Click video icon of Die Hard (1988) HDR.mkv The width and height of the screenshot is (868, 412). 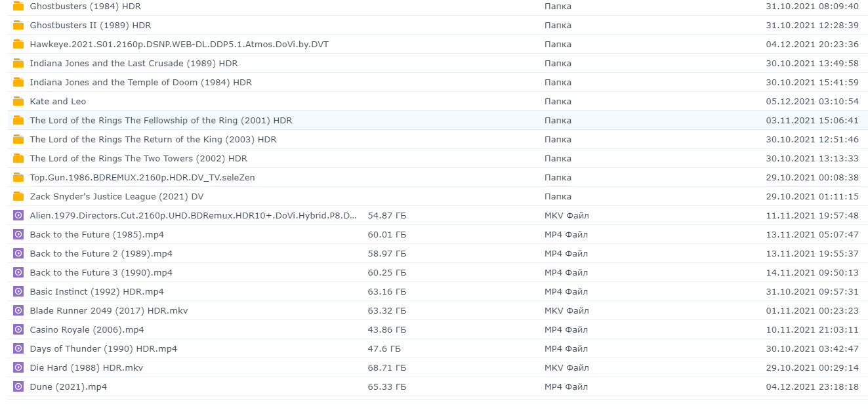18,368
